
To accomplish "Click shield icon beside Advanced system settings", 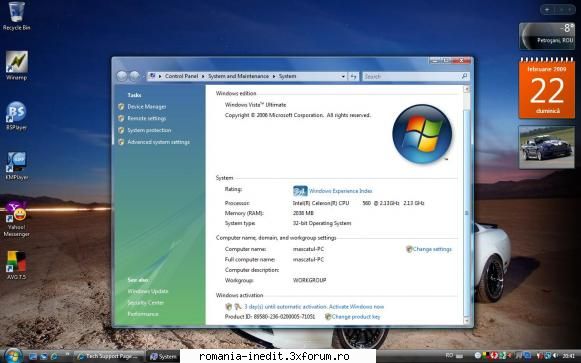I will (x=121, y=142).
